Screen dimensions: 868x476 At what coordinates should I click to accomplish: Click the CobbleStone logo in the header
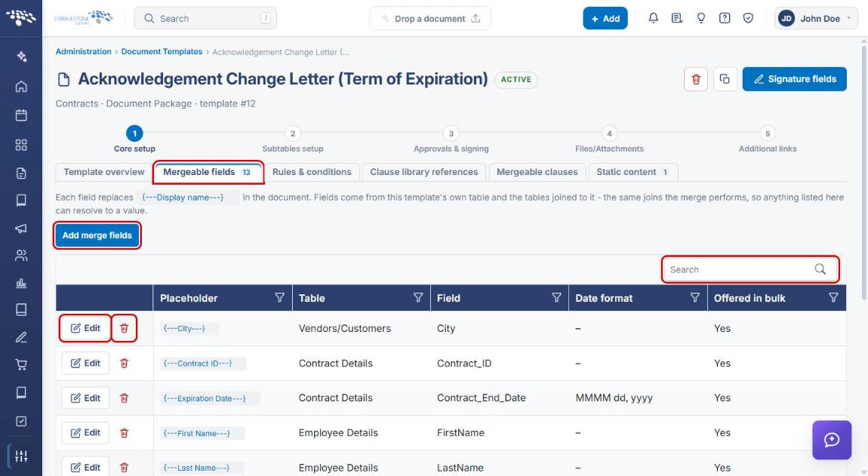(83, 17)
